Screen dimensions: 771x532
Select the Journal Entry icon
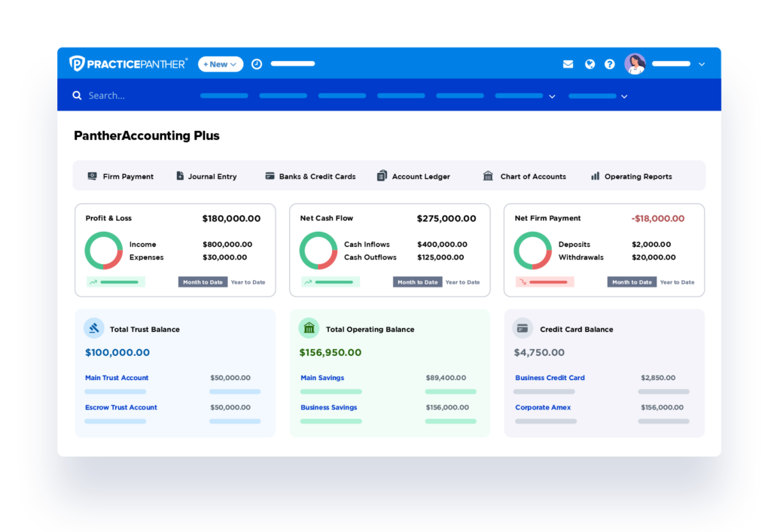[206, 176]
